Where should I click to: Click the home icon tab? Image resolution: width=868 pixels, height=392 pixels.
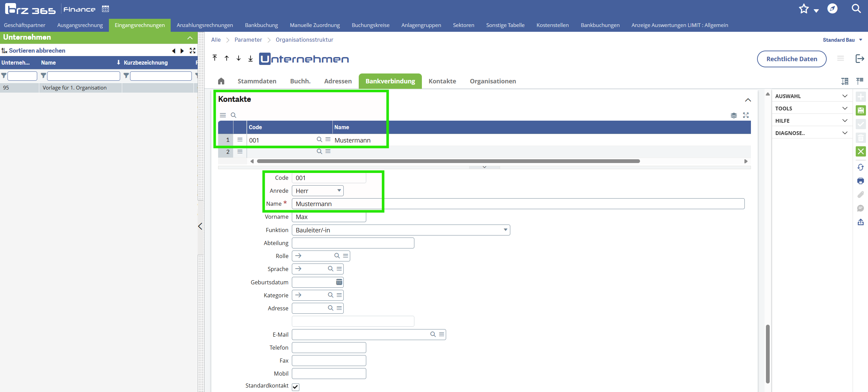click(x=221, y=81)
